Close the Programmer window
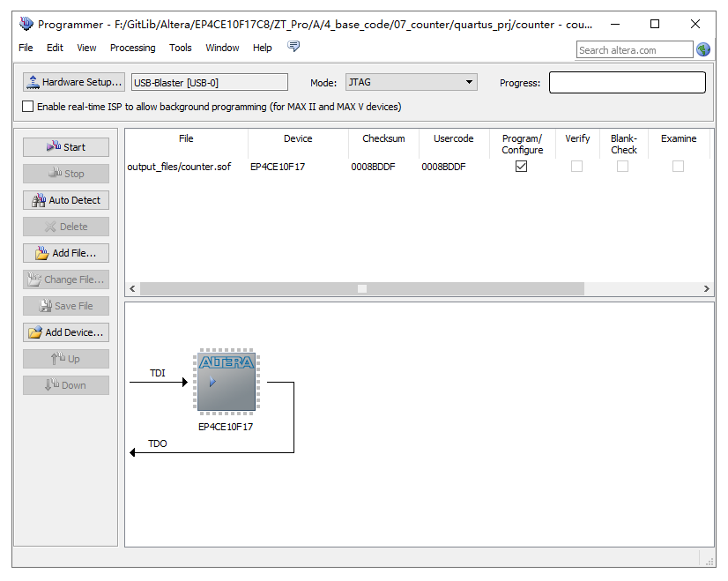 click(x=695, y=24)
